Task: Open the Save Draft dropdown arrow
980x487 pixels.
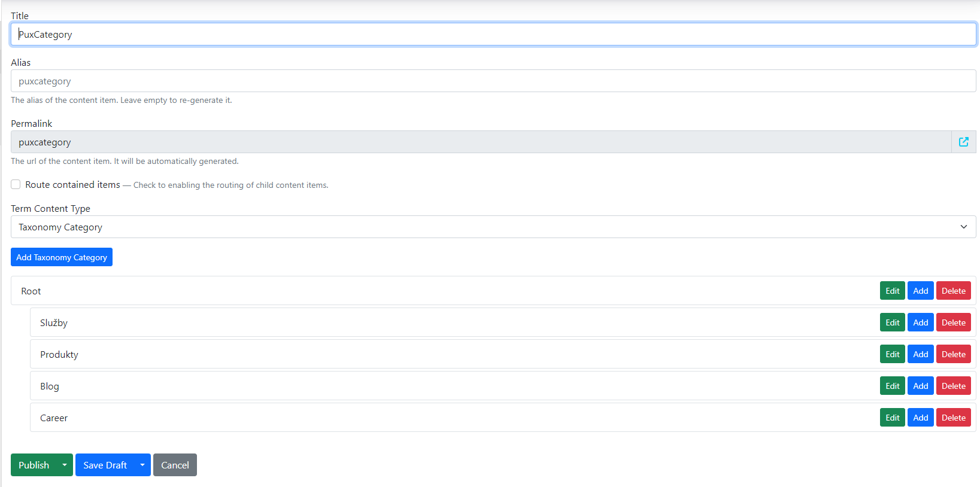Action: [x=142, y=465]
